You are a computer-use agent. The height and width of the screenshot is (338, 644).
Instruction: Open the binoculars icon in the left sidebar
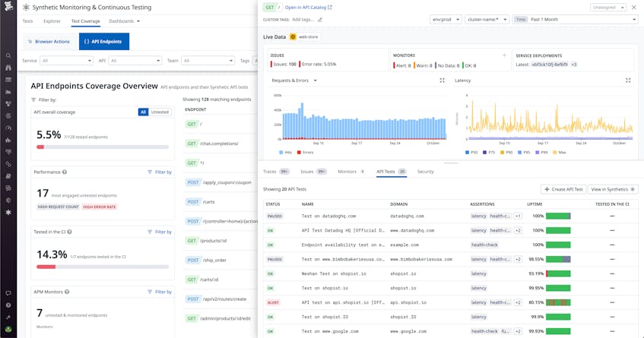8,68
